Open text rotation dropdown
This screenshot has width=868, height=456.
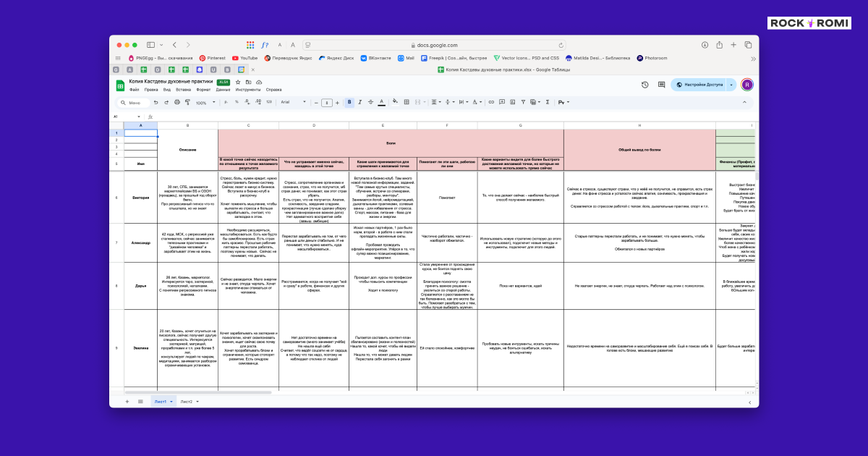tap(478, 102)
